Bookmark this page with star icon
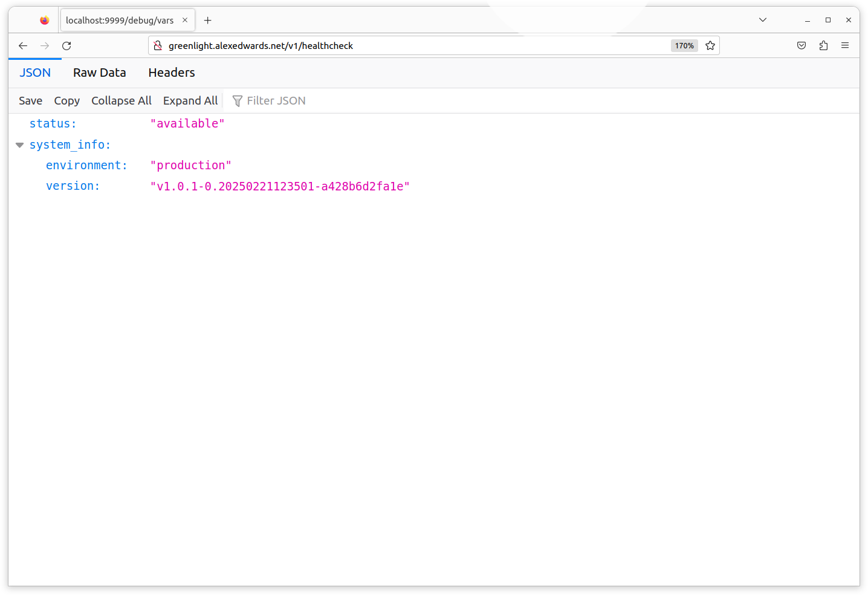 point(710,46)
